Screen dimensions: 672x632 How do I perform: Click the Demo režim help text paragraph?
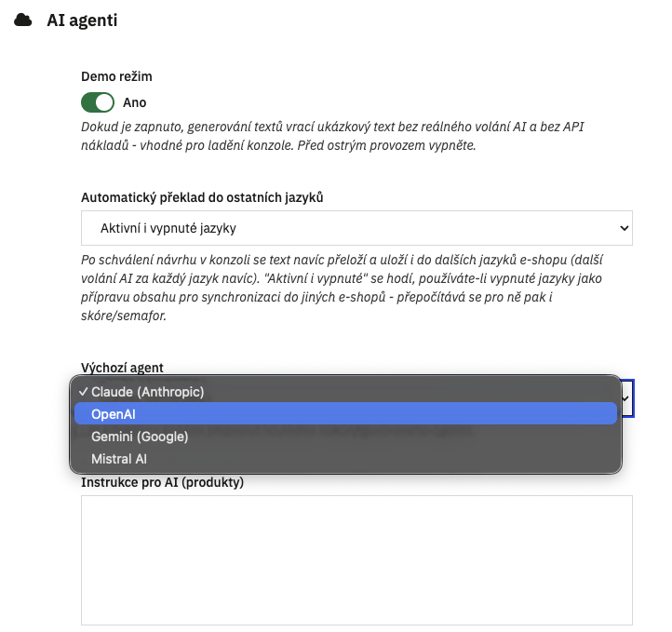[332, 136]
